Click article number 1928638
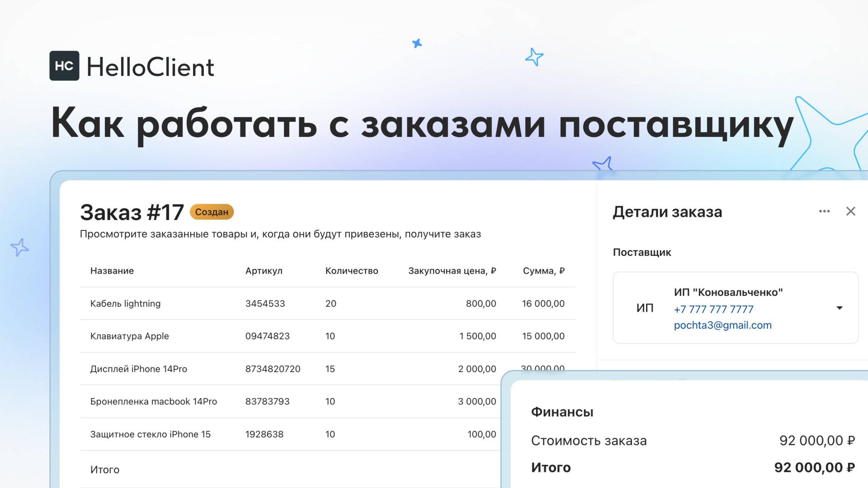 (264, 434)
